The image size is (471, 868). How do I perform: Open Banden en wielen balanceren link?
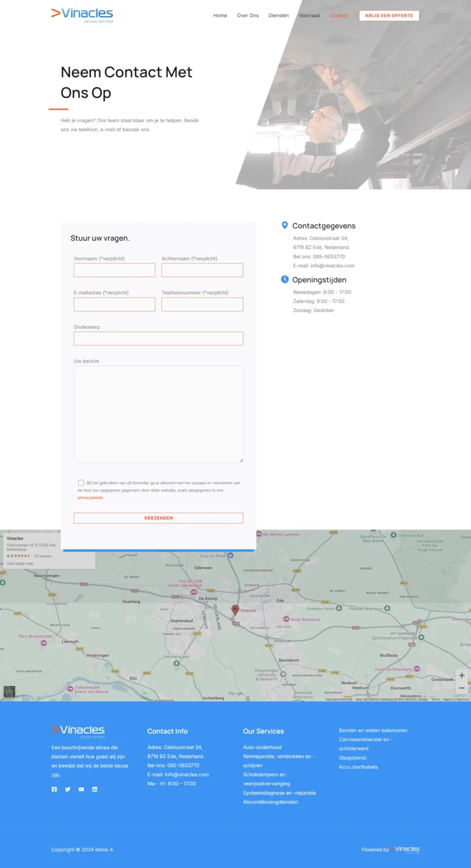[373, 730]
